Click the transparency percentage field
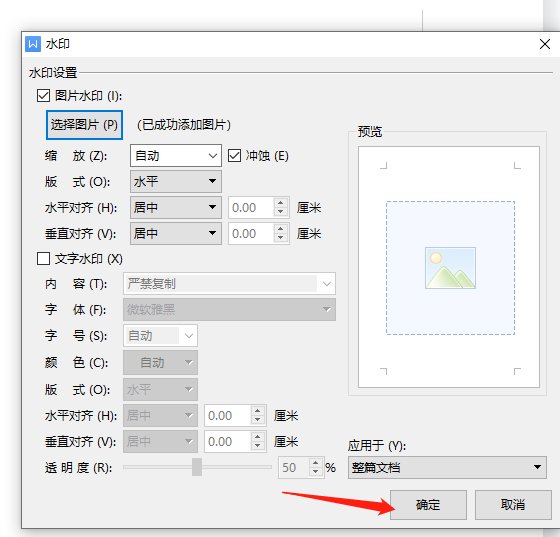The height and width of the screenshot is (537, 560). pos(294,467)
